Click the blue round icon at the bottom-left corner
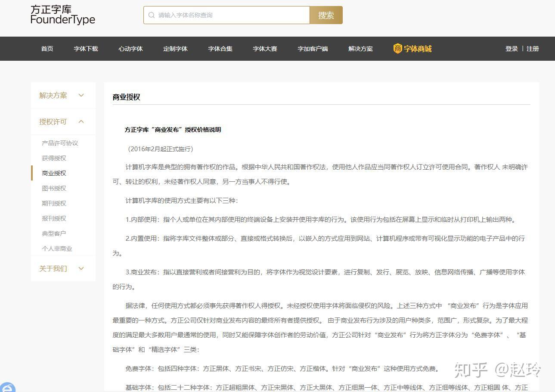 coord(7,387)
